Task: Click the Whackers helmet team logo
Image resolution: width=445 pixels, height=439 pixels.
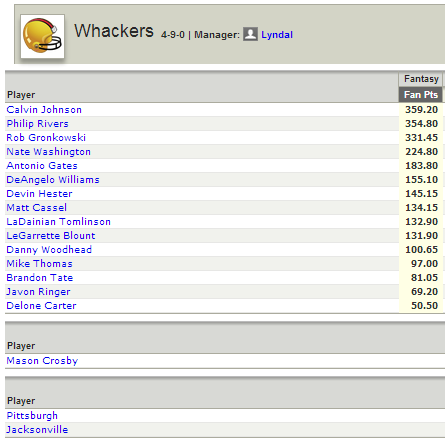Action: (42, 36)
